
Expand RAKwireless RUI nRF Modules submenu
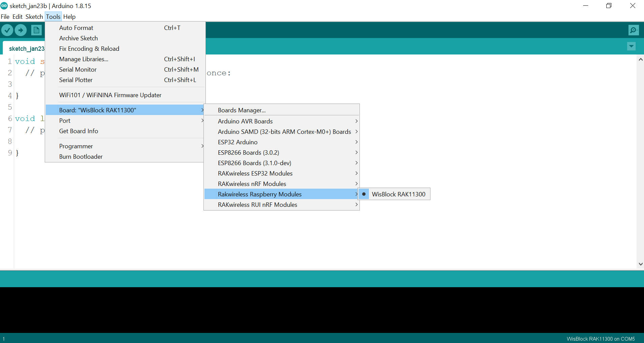click(x=282, y=205)
